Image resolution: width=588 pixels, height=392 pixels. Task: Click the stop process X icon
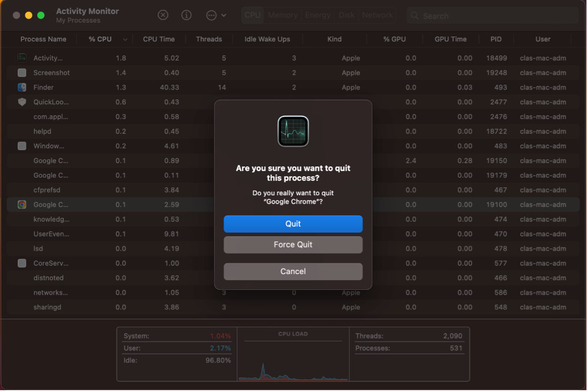[162, 16]
